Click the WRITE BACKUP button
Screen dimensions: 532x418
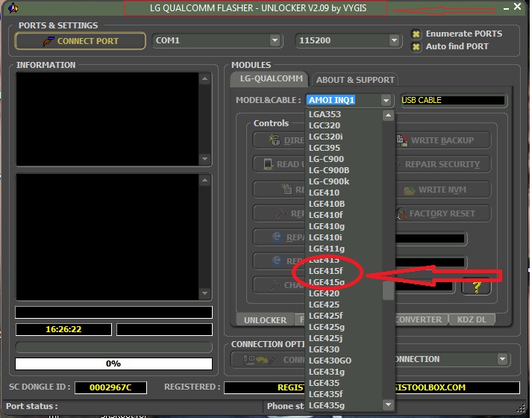443,140
